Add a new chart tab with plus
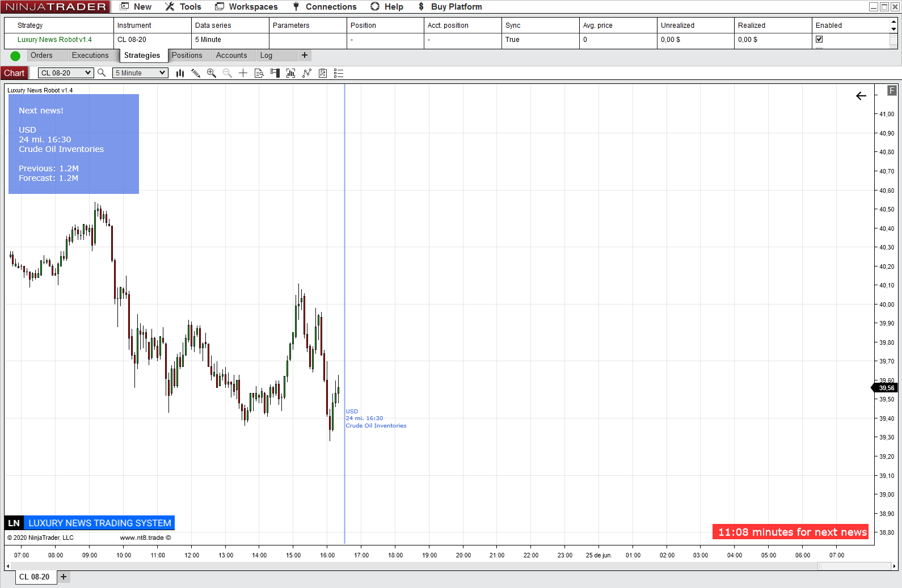Viewport: 902px width, 588px height. tap(64, 577)
